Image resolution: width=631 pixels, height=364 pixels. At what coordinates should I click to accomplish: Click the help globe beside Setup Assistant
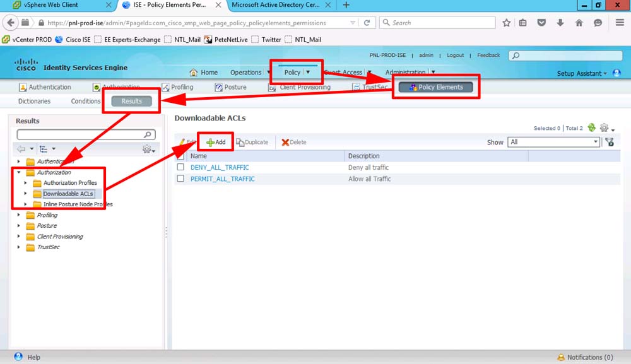coord(616,73)
